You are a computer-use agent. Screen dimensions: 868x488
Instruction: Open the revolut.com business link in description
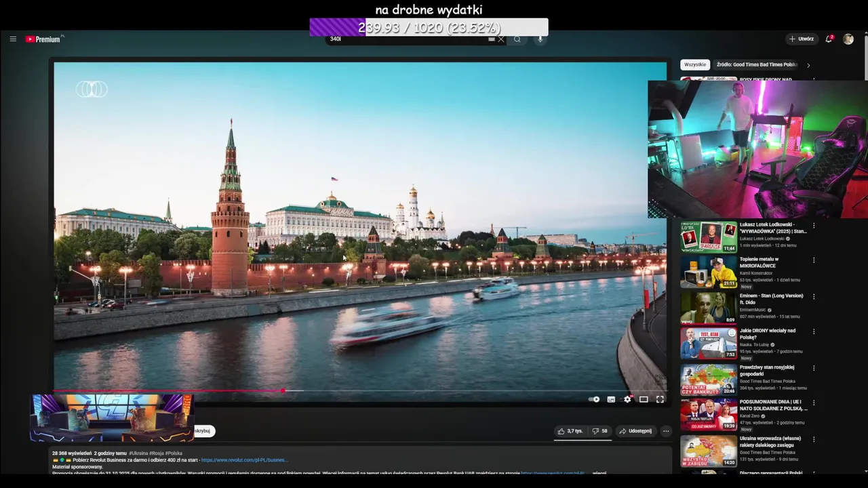pos(244,460)
